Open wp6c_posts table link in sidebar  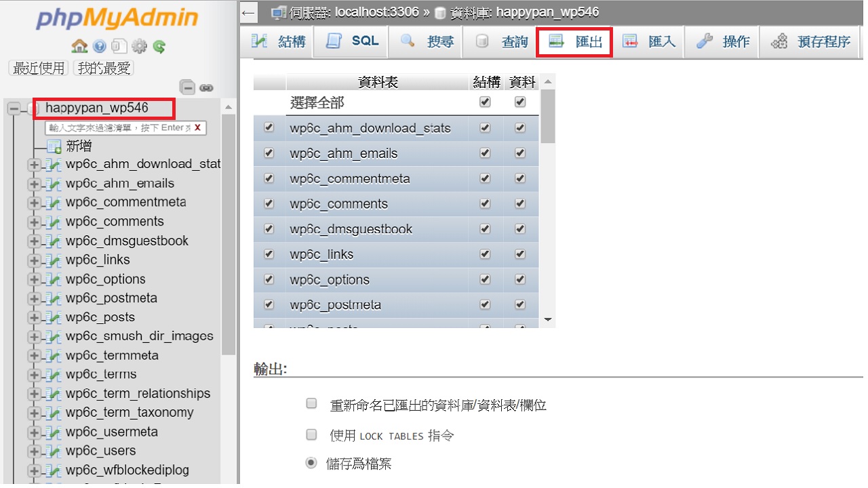tap(100, 317)
